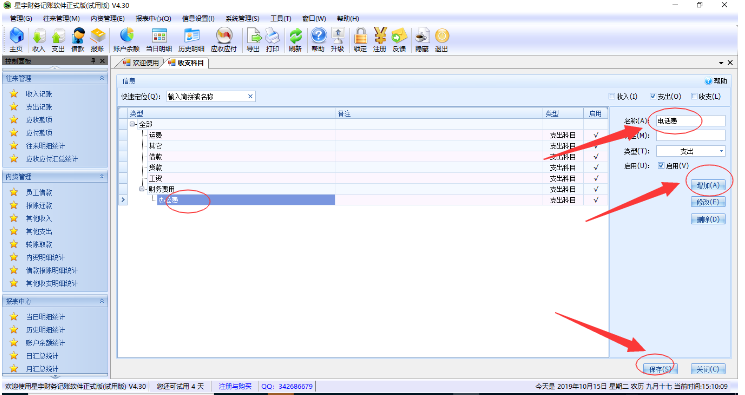Collapse the 财务费用 tree node

[x=142, y=189]
